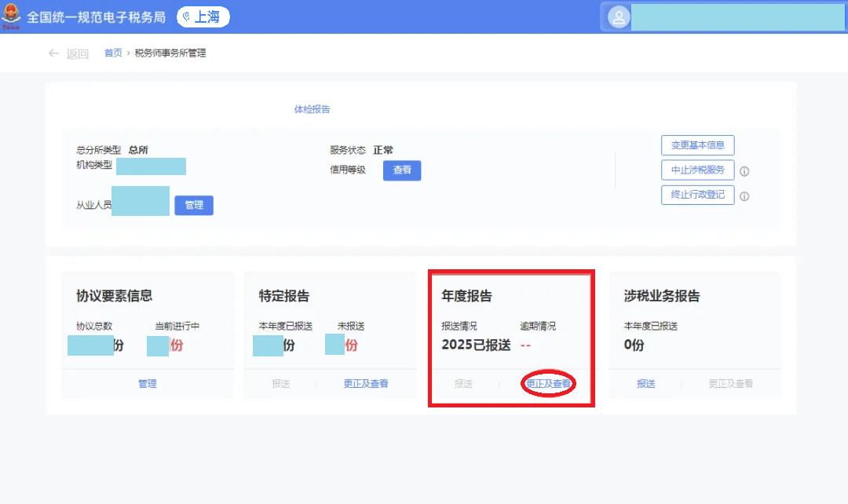Screen dimensions: 848x504
Task: Open the 上海 region selector
Action: point(203,16)
